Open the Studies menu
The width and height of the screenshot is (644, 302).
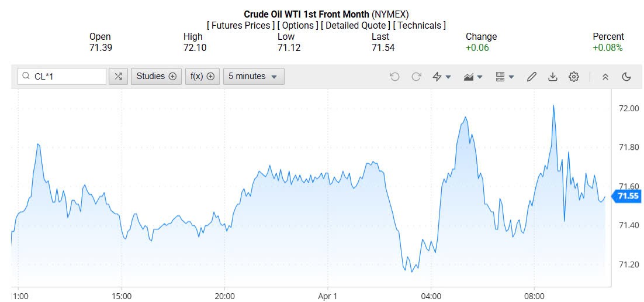(x=156, y=76)
